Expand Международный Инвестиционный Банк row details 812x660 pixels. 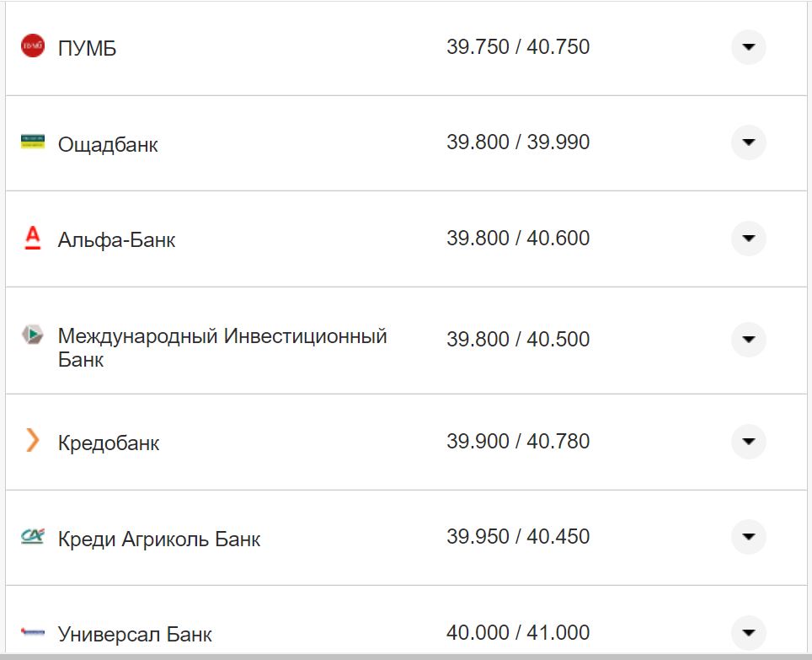pos(748,340)
